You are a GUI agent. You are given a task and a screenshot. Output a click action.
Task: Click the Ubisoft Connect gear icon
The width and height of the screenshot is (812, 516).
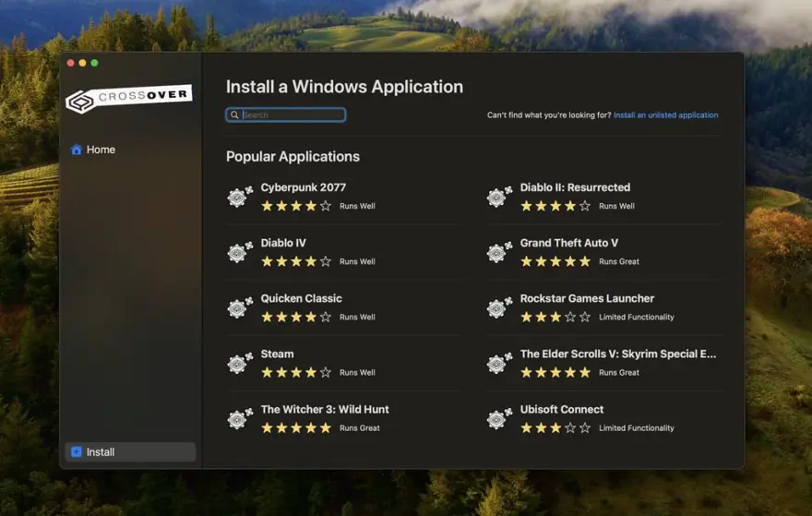499,418
